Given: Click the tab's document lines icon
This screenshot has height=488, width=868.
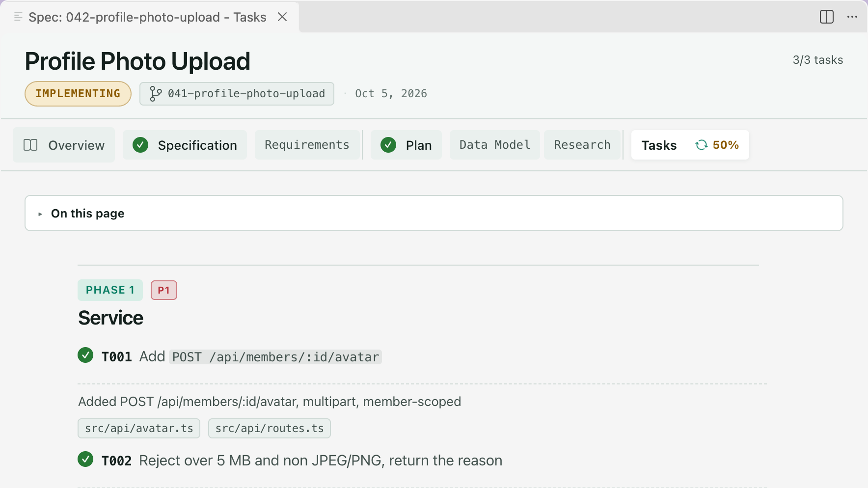Looking at the screenshot, I should 18,17.
